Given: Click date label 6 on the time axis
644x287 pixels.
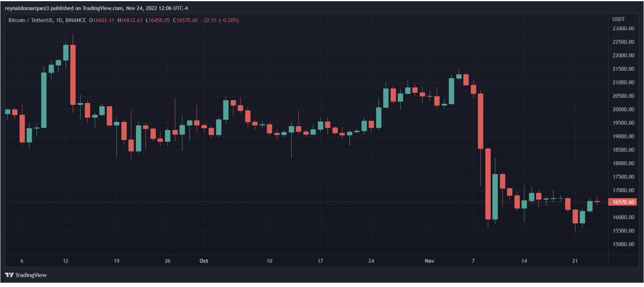Looking at the screenshot, I should click(x=22, y=261).
